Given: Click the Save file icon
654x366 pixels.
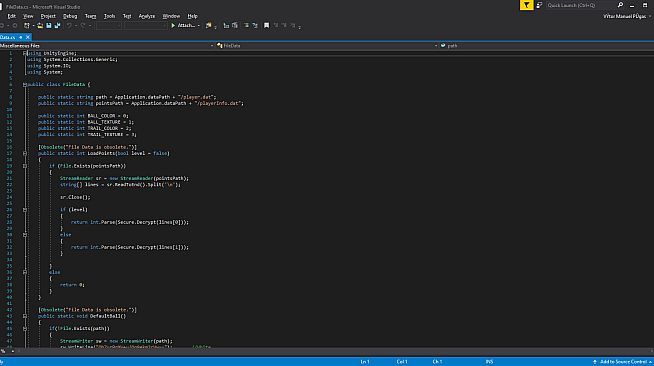Looking at the screenshot, I should [49, 25].
